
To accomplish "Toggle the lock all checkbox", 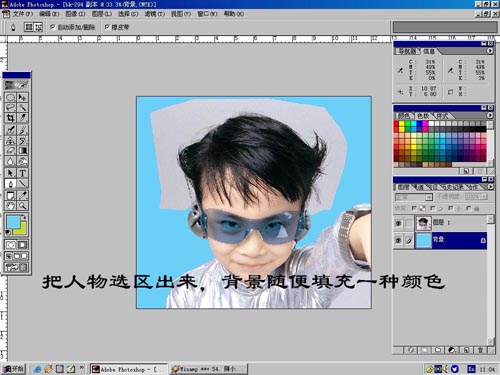I will click(x=469, y=208).
